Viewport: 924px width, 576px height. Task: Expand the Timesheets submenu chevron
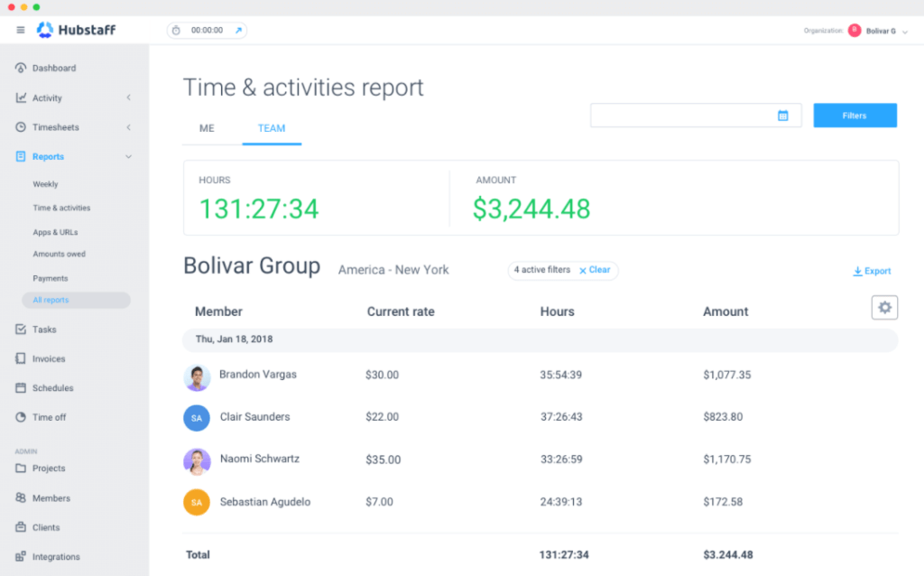click(x=128, y=126)
